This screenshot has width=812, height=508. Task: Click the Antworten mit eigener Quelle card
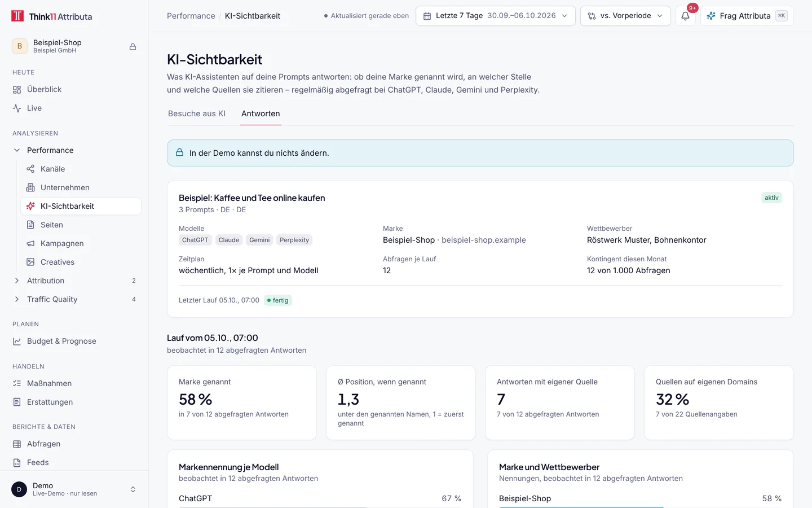coord(560,403)
